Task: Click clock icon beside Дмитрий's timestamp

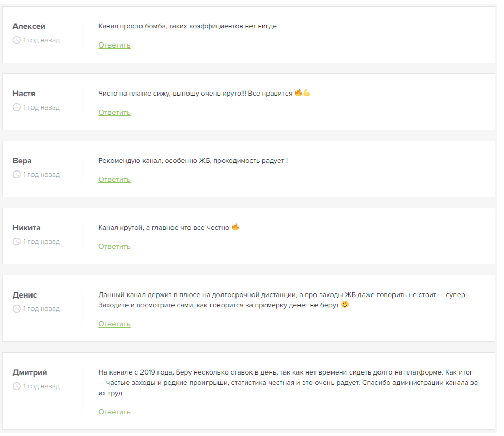Action: click(17, 386)
